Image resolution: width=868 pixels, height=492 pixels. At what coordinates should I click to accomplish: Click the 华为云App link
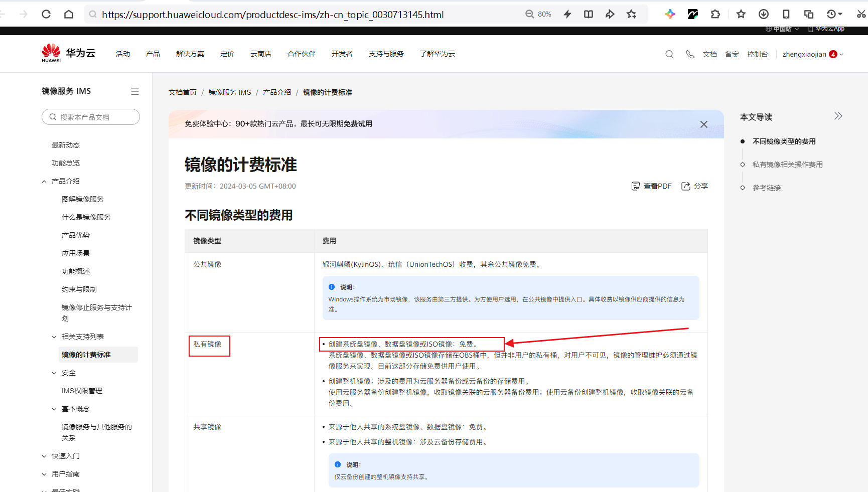coord(826,29)
